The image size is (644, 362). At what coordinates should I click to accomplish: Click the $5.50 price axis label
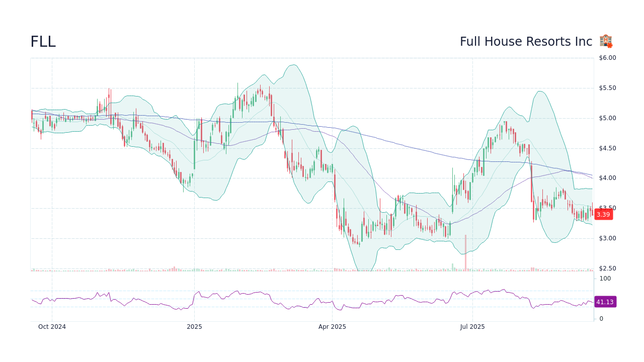(607, 88)
